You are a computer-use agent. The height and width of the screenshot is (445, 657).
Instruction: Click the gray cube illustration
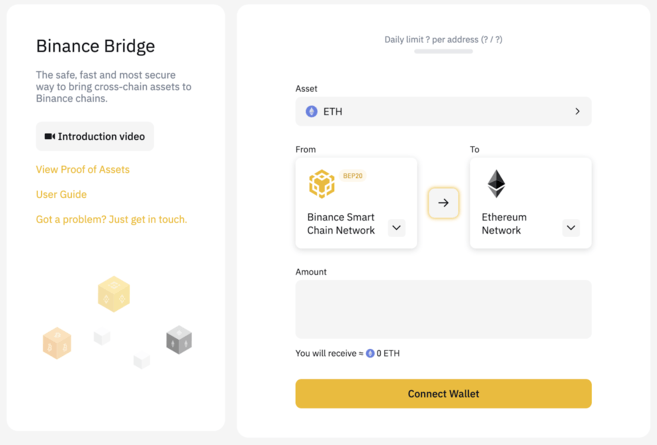[179, 340]
